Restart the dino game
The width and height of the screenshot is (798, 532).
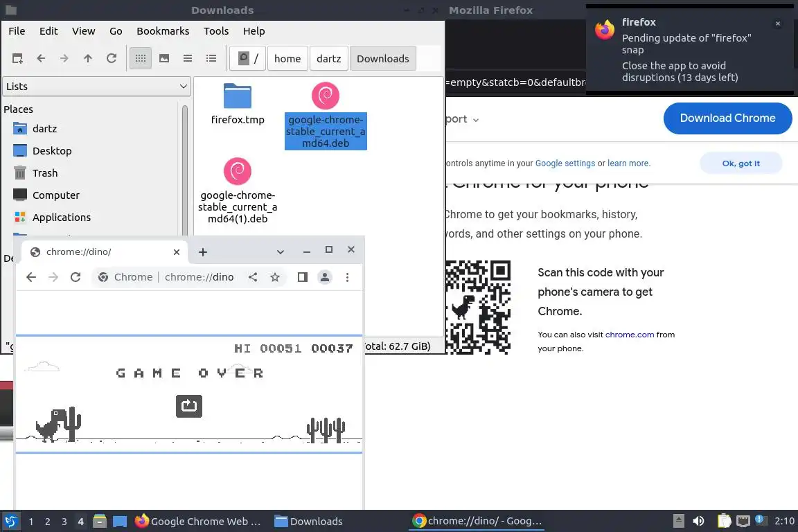click(x=189, y=406)
